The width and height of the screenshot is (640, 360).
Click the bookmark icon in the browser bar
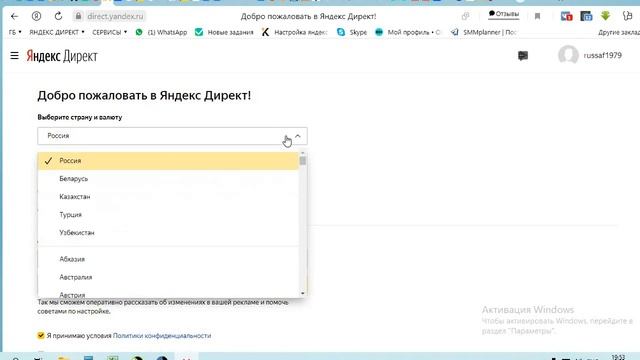click(538, 16)
